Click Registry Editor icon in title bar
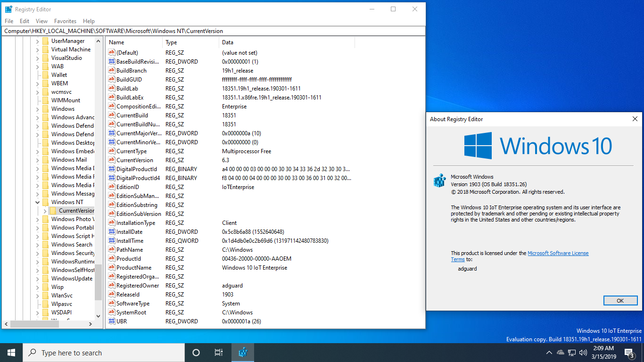 [8, 9]
